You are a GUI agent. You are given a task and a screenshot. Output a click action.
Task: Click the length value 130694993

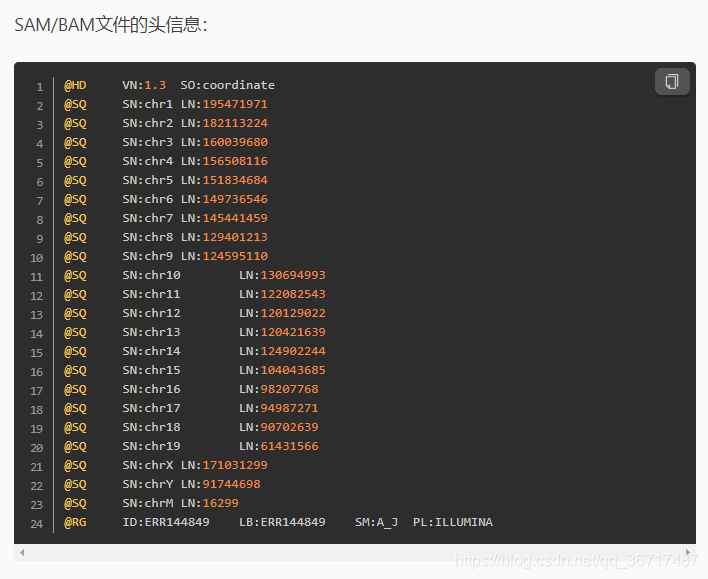[293, 275]
